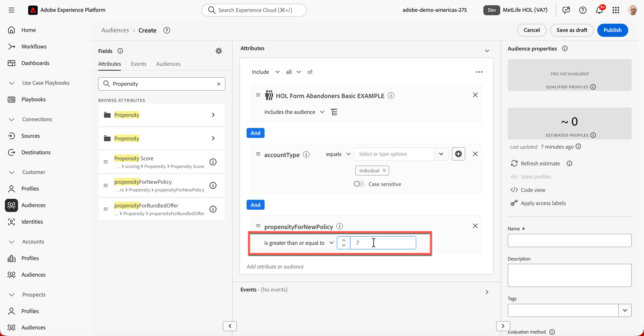Remove the accountType rule
The height and width of the screenshot is (336, 644).
(x=475, y=154)
